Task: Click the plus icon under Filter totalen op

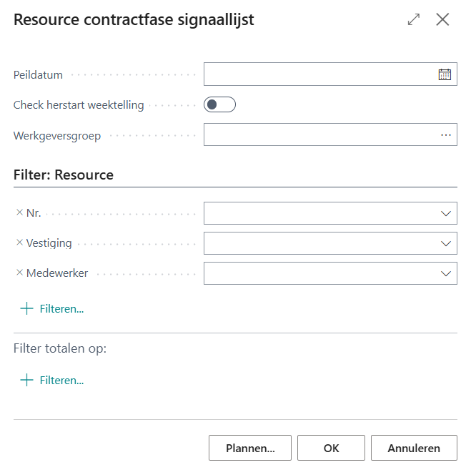Action: (x=26, y=381)
